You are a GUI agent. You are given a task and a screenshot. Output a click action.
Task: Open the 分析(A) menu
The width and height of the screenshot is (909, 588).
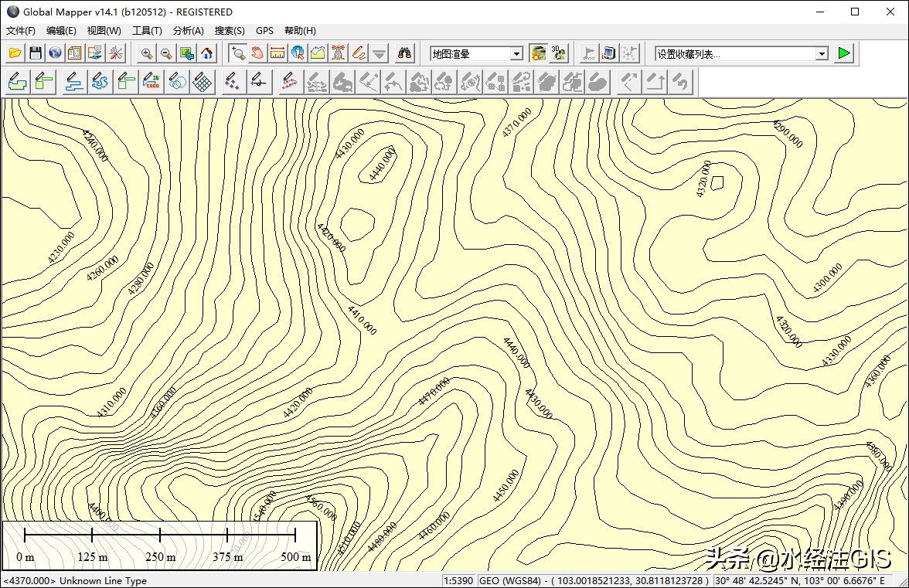click(x=188, y=31)
